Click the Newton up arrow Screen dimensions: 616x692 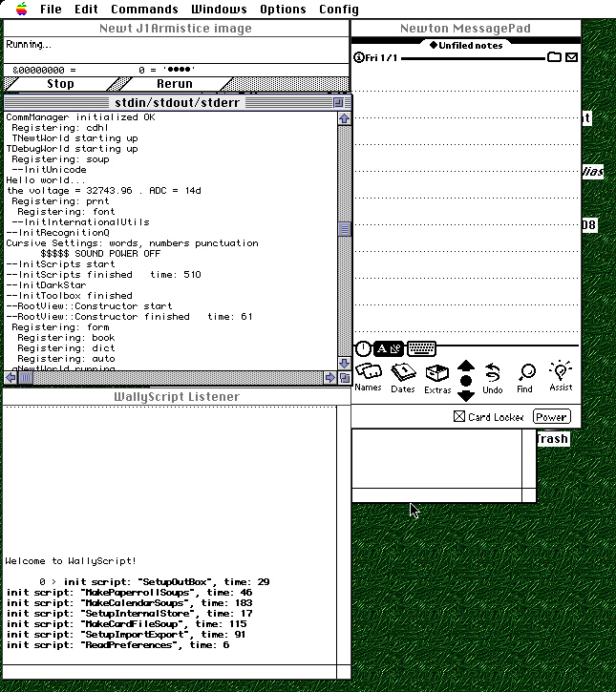pyautogui.click(x=466, y=366)
